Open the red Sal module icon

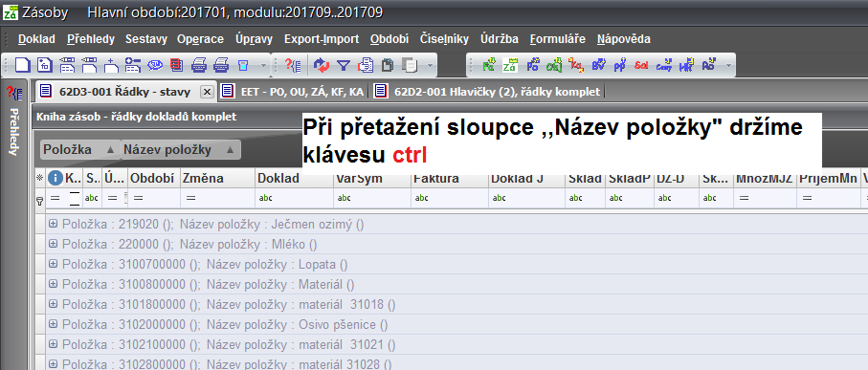[x=641, y=65]
